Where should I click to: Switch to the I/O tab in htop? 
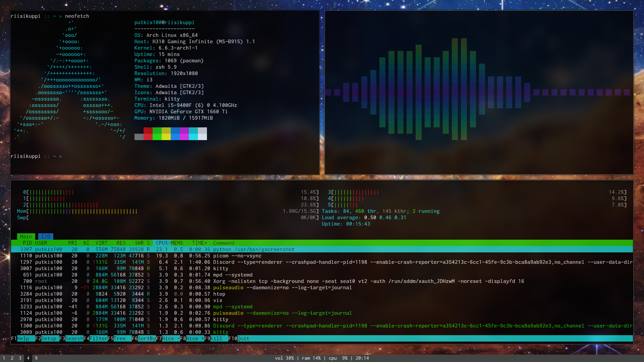click(46, 237)
